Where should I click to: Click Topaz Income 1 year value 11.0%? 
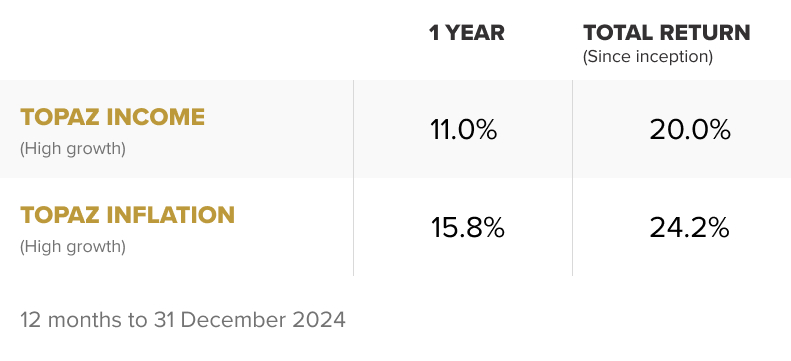tap(464, 130)
